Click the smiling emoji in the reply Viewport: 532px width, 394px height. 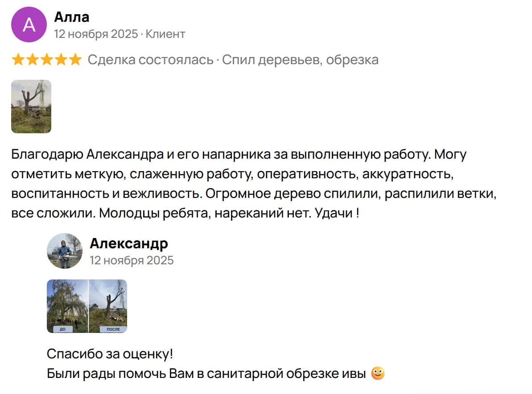(378, 373)
